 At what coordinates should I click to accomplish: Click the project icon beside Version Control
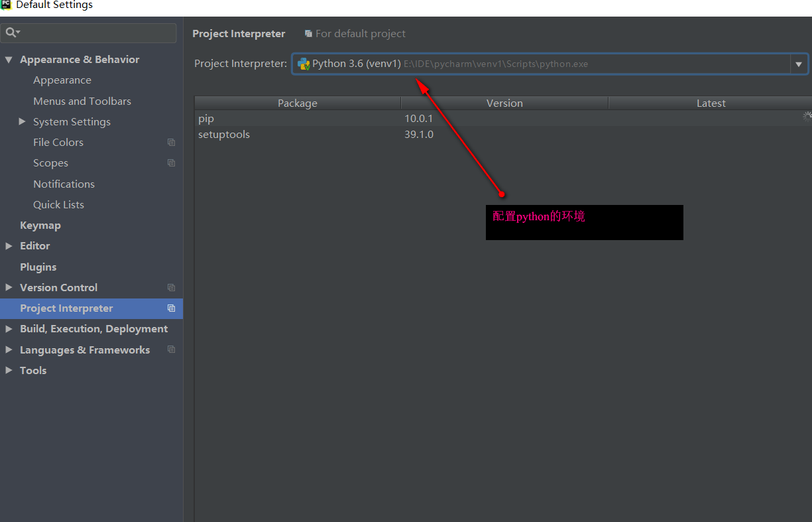(x=171, y=288)
